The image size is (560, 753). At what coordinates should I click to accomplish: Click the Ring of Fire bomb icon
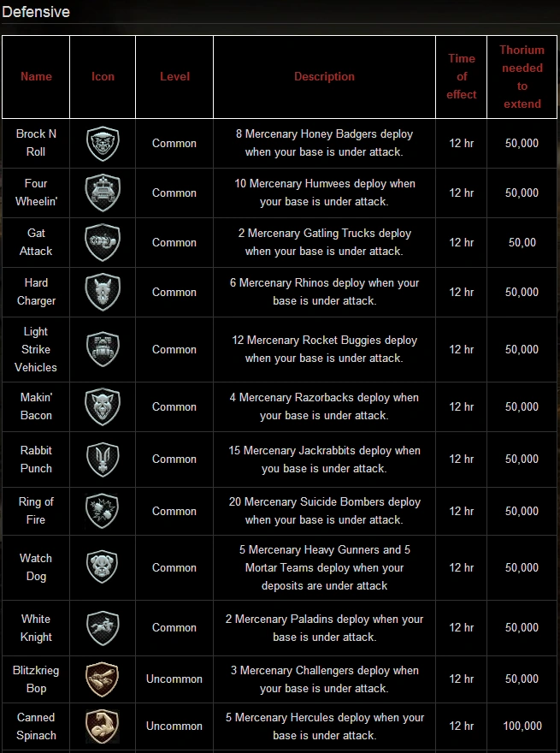click(x=103, y=511)
